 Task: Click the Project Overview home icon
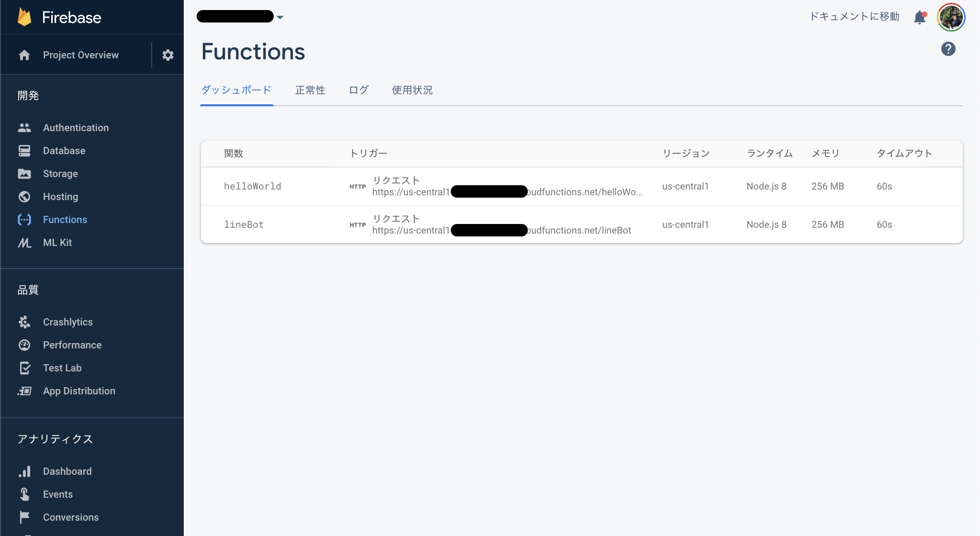pyautogui.click(x=24, y=55)
